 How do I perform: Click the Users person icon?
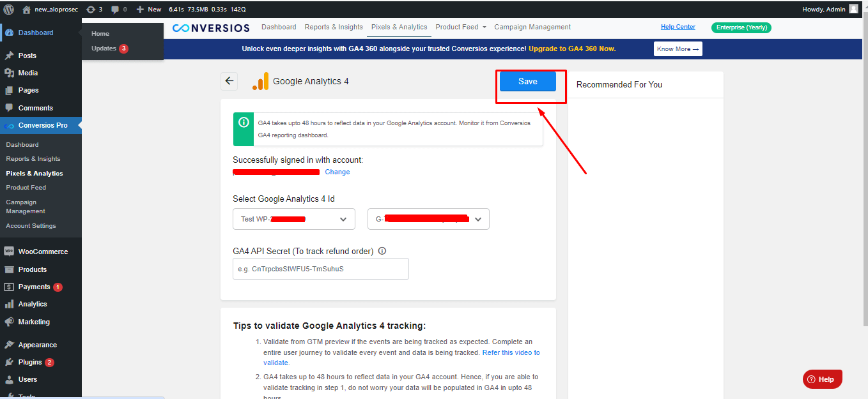[9, 379]
